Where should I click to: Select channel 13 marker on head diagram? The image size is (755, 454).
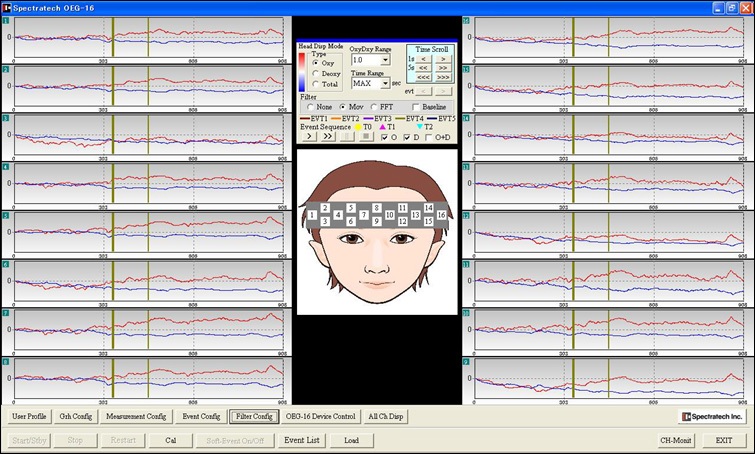tap(416, 215)
